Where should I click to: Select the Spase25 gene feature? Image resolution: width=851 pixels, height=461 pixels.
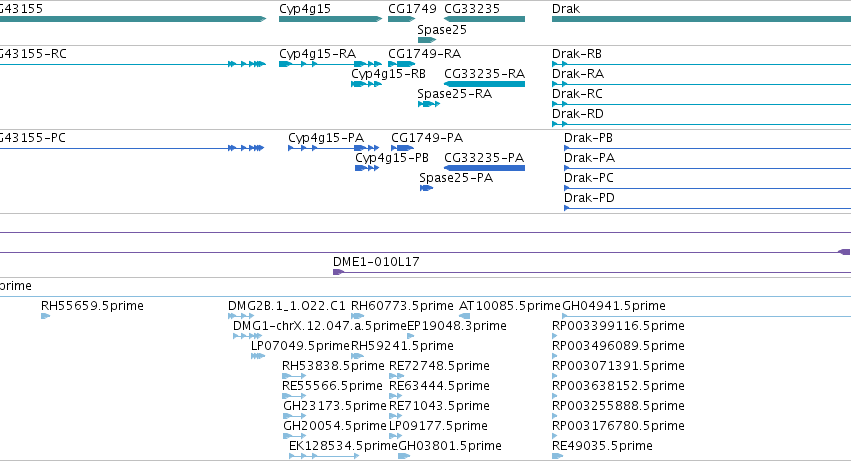tap(427, 40)
